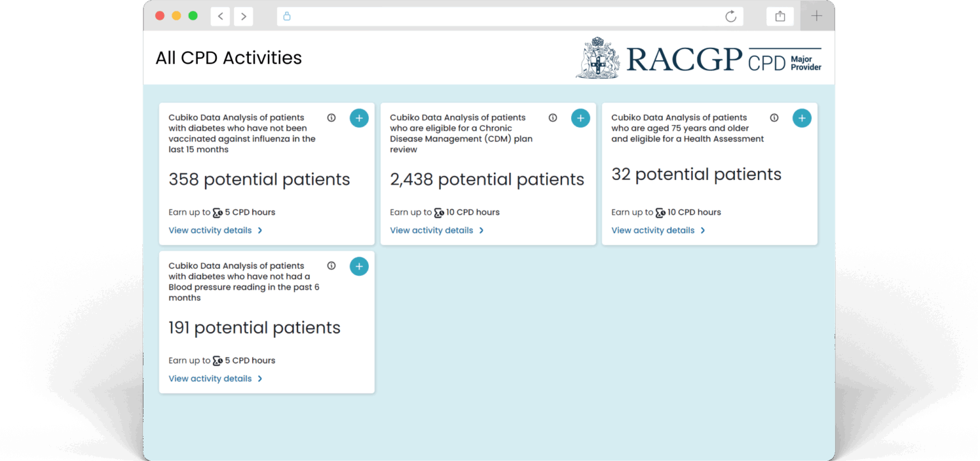Go back using the browser back arrow
The image size is (980, 461).
point(220,17)
